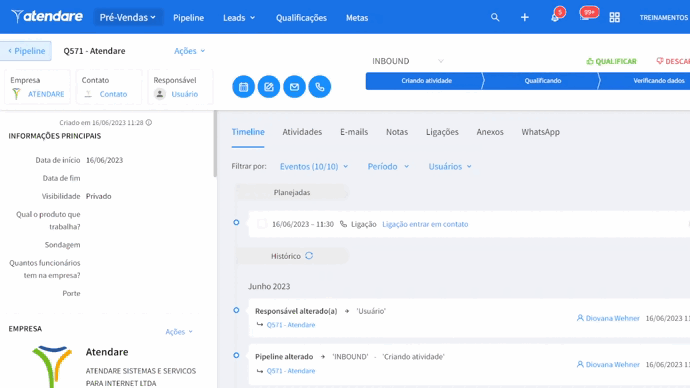
Task: Click the timeline dot for Ligação activity
Action: pos(236,223)
